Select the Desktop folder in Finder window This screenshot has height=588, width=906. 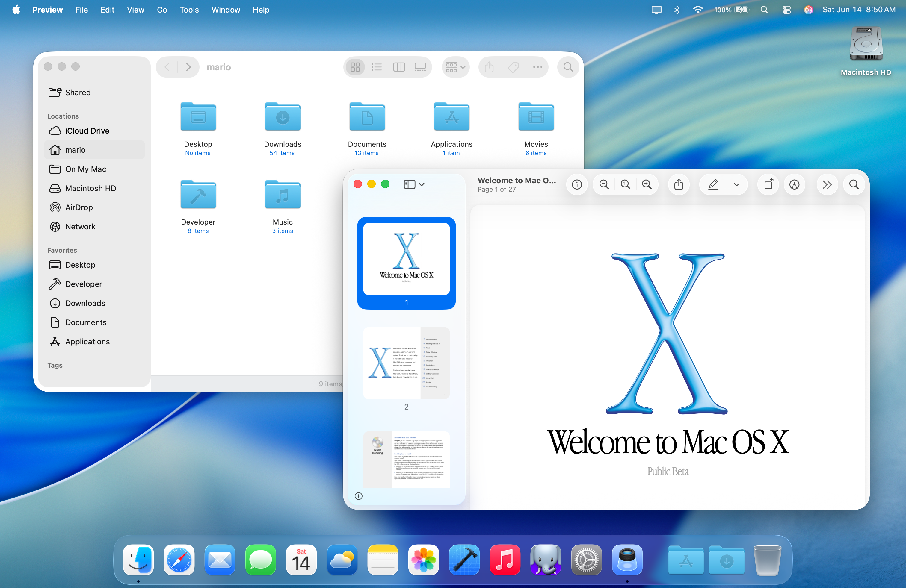[x=198, y=117]
